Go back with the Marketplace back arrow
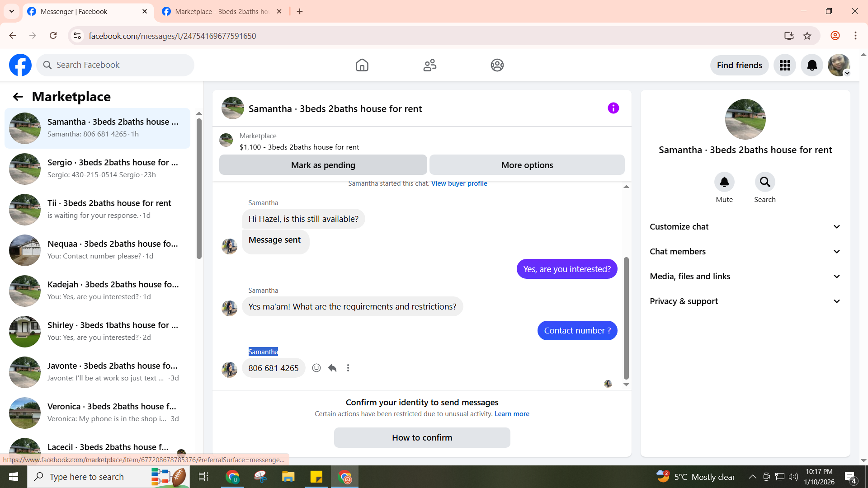This screenshot has height=488, width=868. [18, 97]
